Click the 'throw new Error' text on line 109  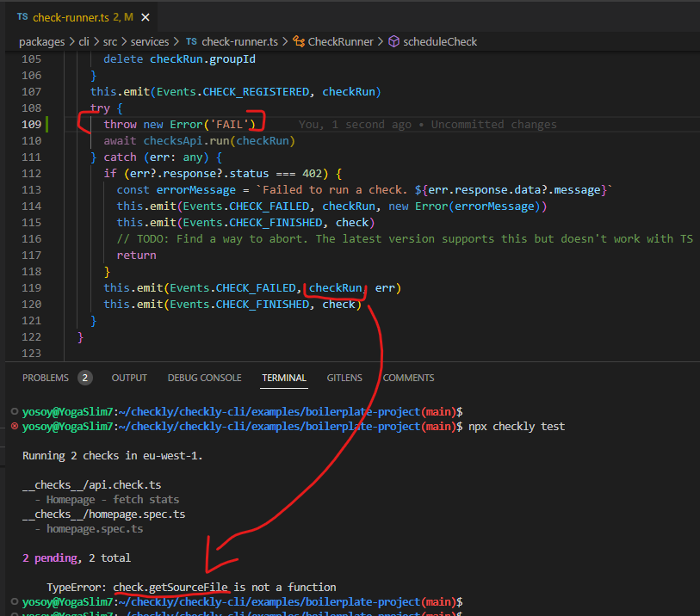coord(152,125)
